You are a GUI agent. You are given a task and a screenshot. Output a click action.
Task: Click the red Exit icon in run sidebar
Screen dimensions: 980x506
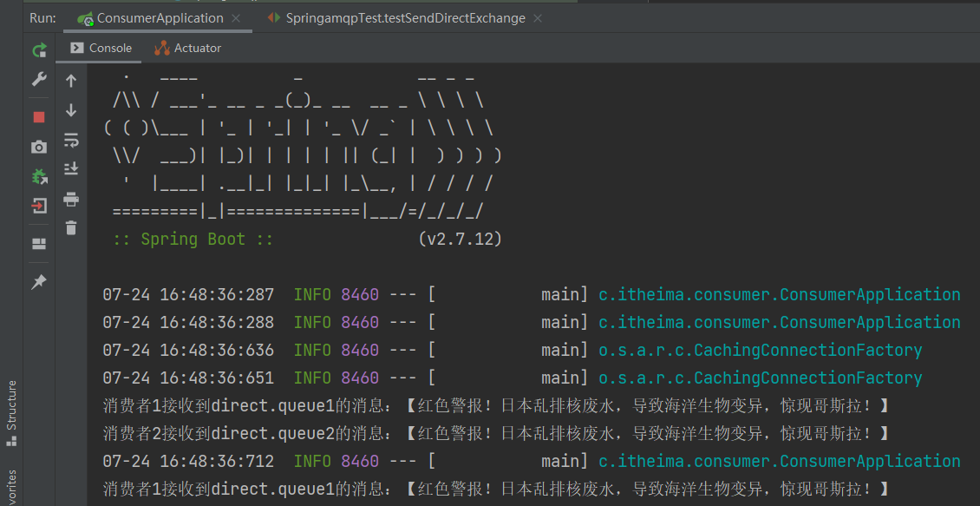coord(39,206)
